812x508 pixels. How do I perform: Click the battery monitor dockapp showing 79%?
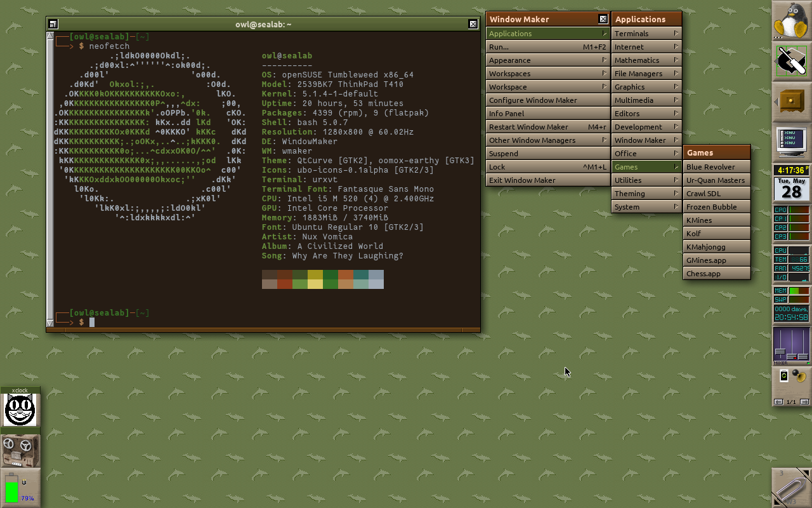20,488
